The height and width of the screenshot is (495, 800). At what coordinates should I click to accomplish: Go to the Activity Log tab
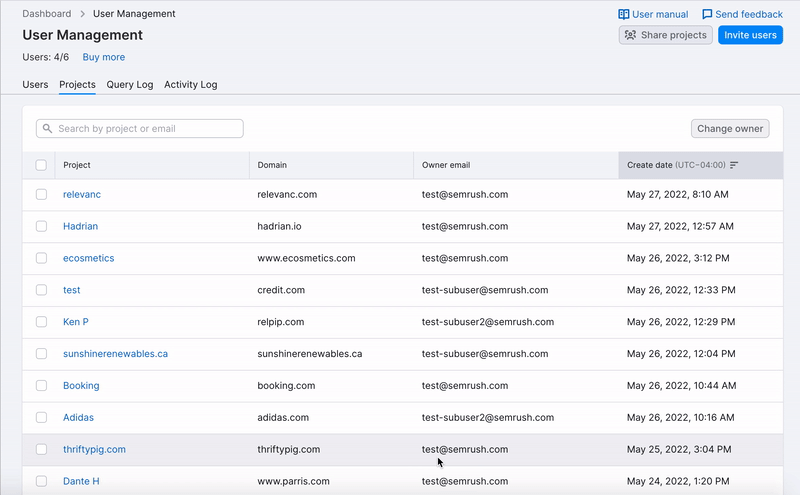tap(190, 85)
